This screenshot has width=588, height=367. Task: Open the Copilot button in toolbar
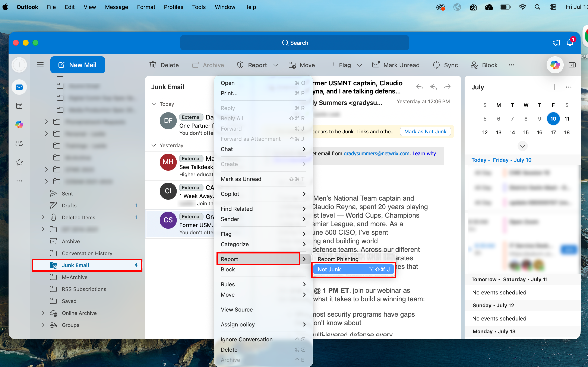pyautogui.click(x=555, y=65)
